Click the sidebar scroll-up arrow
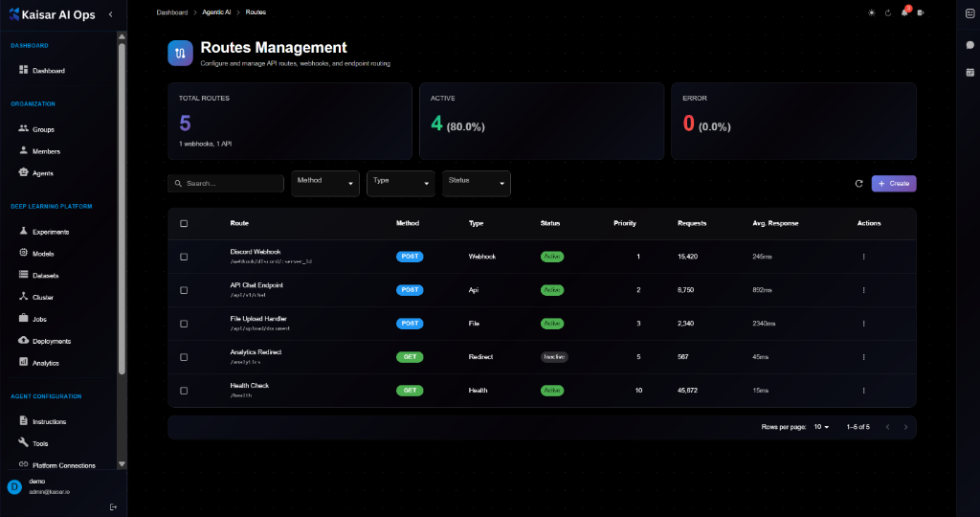This screenshot has height=517, width=980. pos(122,37)
